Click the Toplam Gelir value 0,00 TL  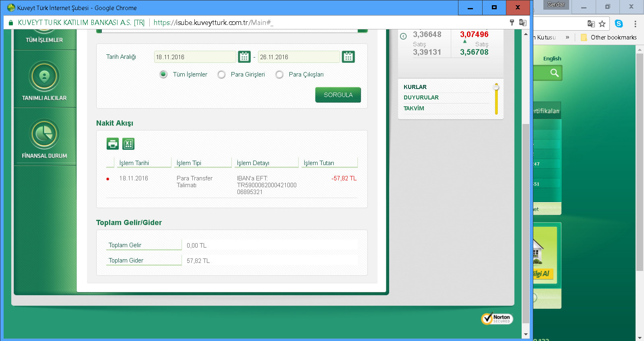(196, 246)
